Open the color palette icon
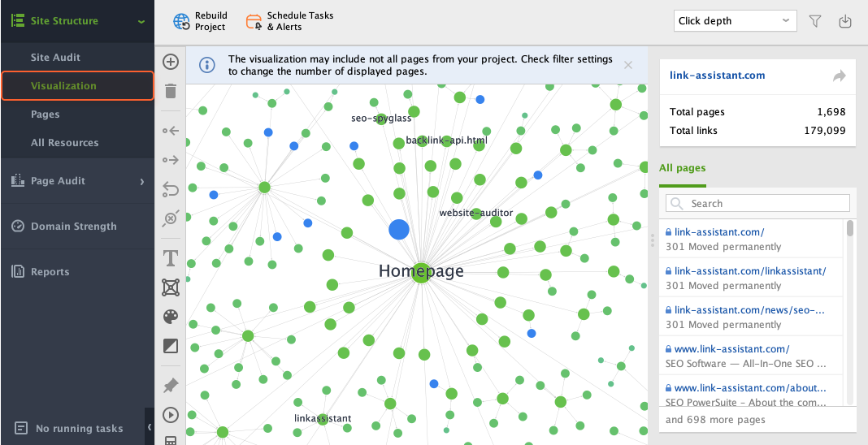The image size is (868, 445). [x=171, y=317]
